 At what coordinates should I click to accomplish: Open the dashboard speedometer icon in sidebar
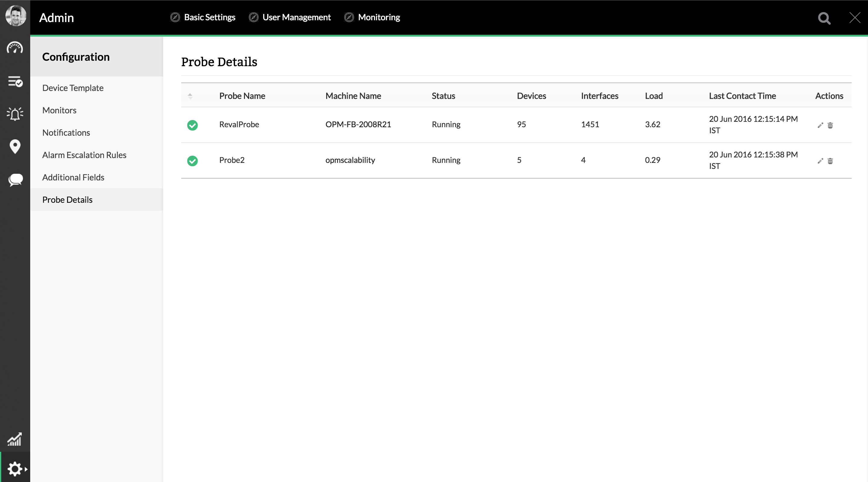click(15, 48)
